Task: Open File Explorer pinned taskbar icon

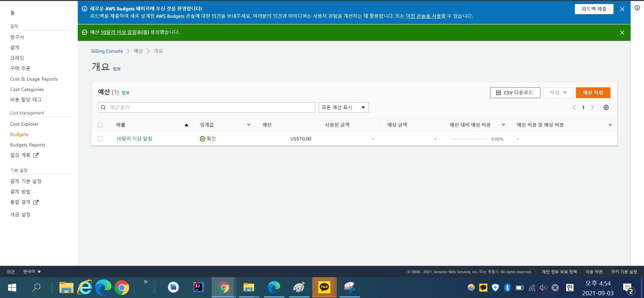Action: 66,288
